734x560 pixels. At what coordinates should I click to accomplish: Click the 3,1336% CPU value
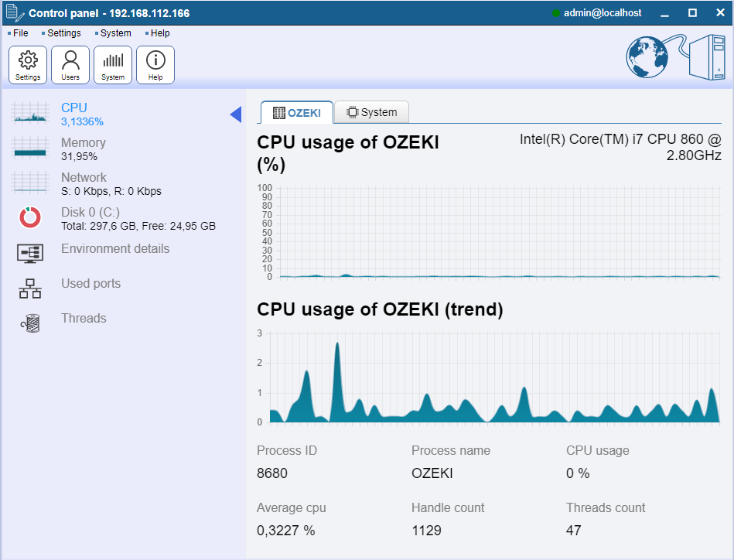(83, 121)
